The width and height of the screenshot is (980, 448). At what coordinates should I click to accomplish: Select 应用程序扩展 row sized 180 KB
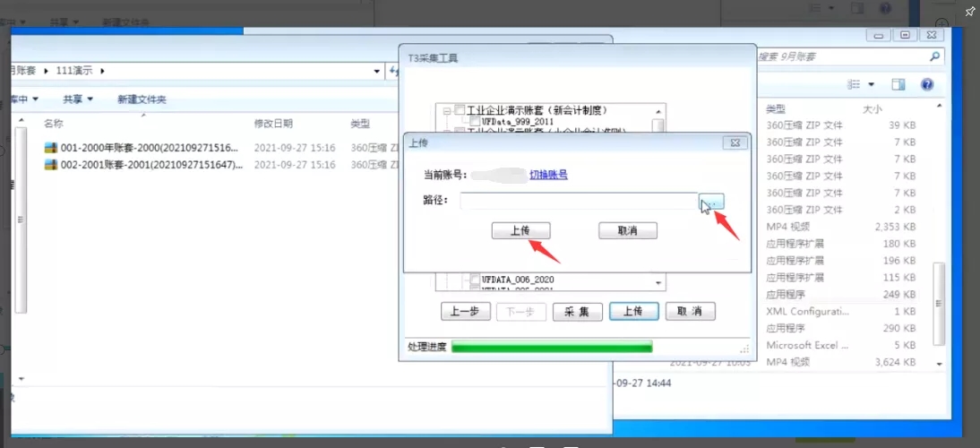[x=840, y=243]
